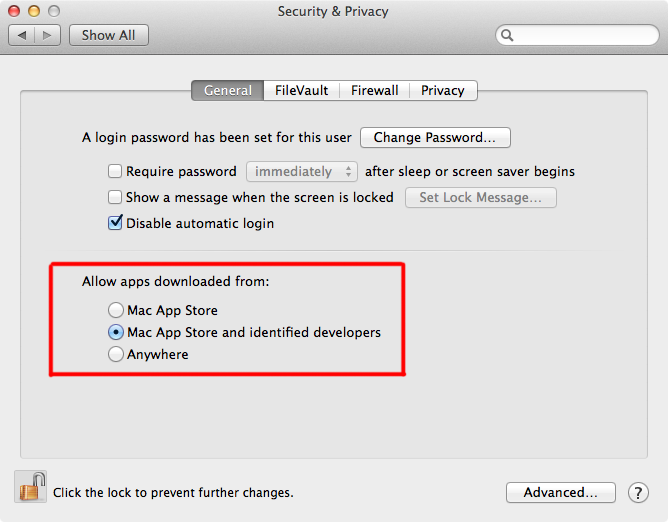Select the Mac App Store radio option

pos(116,310)
